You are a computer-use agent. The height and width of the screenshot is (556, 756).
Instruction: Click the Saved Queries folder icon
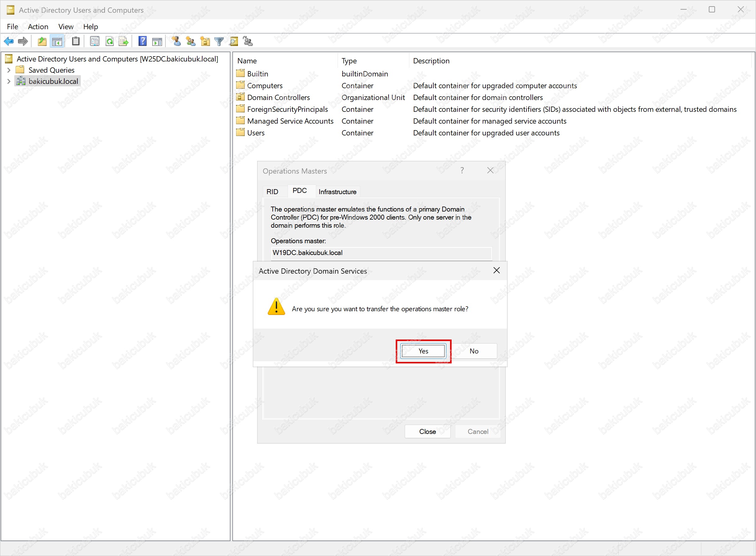click(x=20, y=70)
